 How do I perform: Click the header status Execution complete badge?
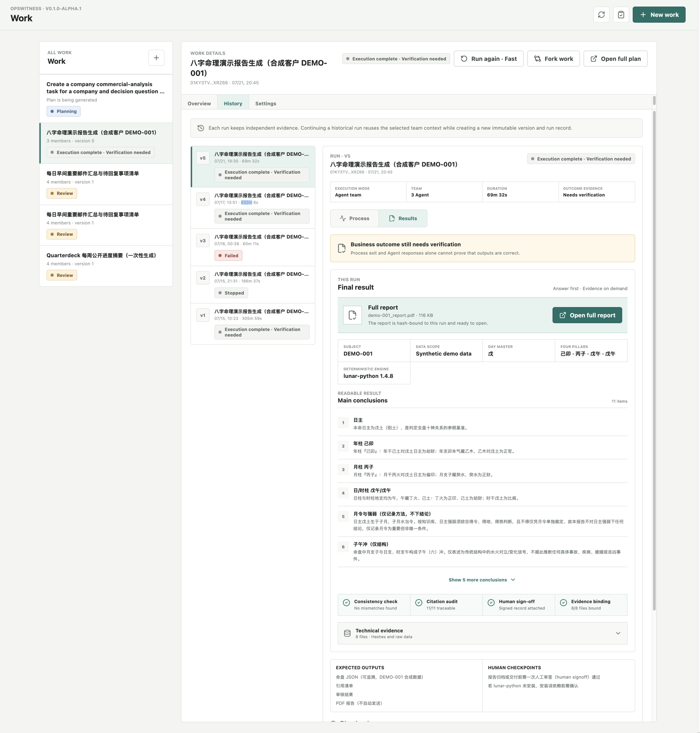tap(396, 59)
